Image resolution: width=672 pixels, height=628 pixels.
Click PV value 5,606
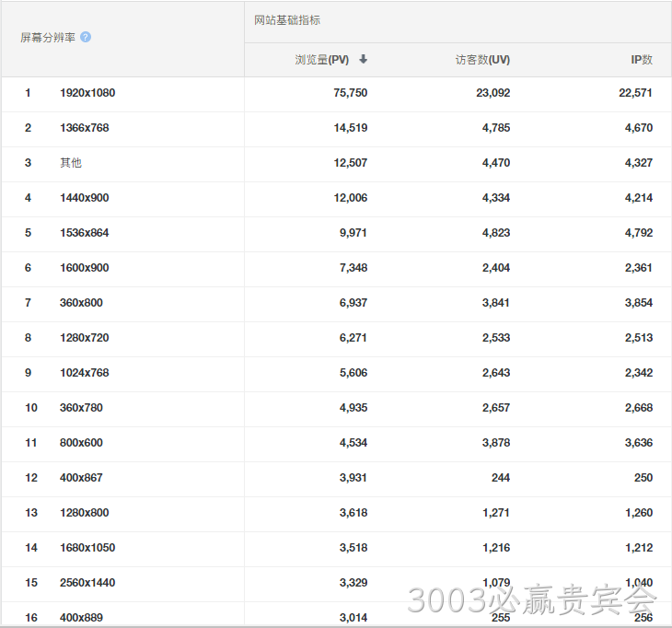tap(353, 373)
